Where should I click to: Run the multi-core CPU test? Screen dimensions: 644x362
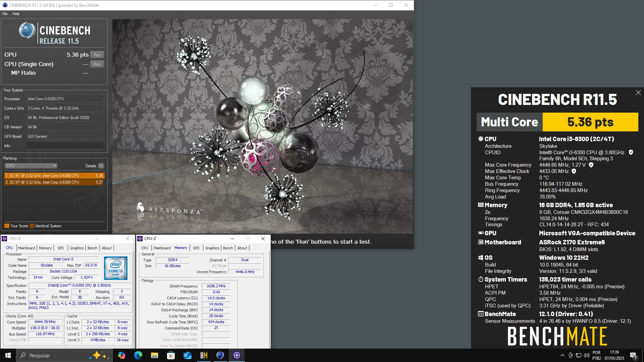(97, 55)
